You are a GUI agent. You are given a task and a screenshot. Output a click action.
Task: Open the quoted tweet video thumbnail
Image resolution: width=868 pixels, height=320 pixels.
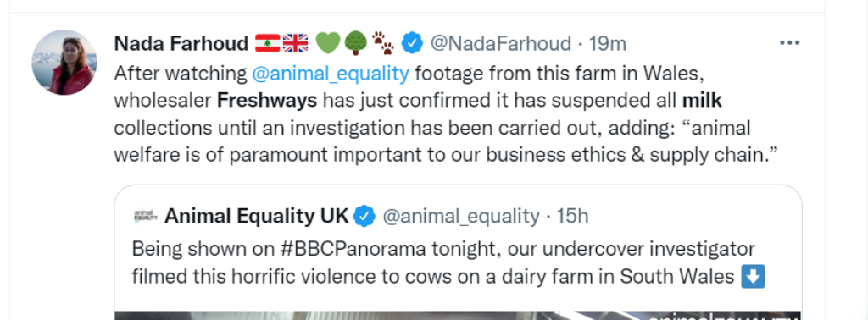coord(458,315)
